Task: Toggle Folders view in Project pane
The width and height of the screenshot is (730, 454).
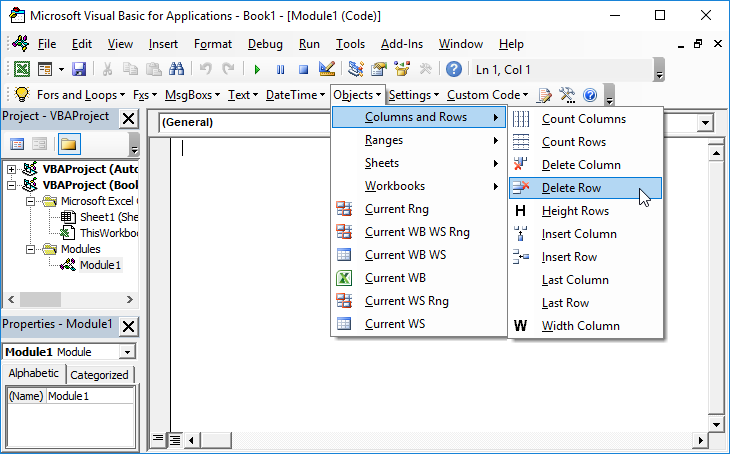Action: 68,145
